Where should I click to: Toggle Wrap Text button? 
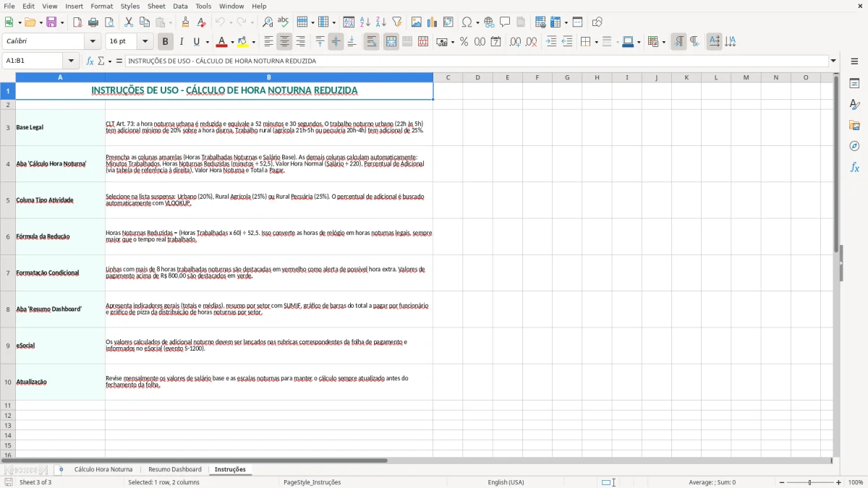pyautogui.click(x=372, y=42)
